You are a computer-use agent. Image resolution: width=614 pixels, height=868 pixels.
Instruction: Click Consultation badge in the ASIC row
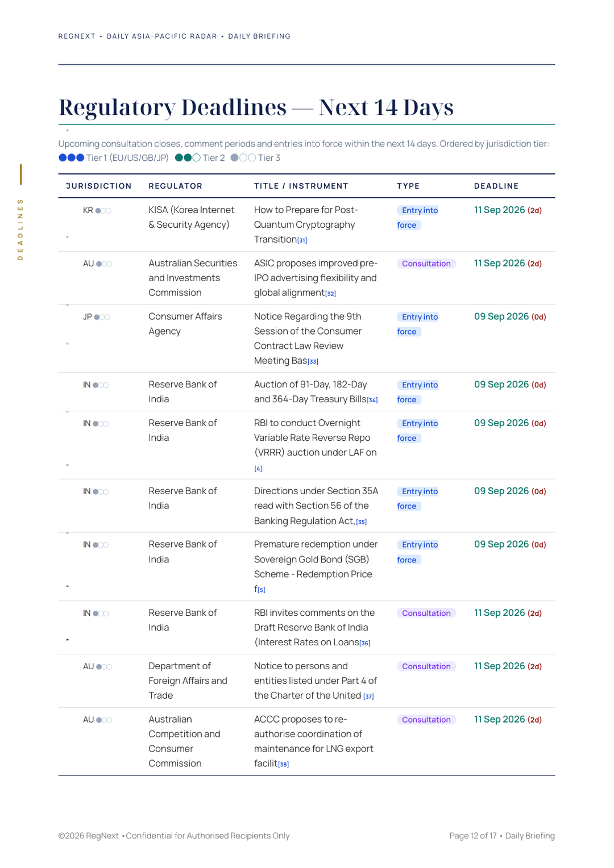(426, 264)
